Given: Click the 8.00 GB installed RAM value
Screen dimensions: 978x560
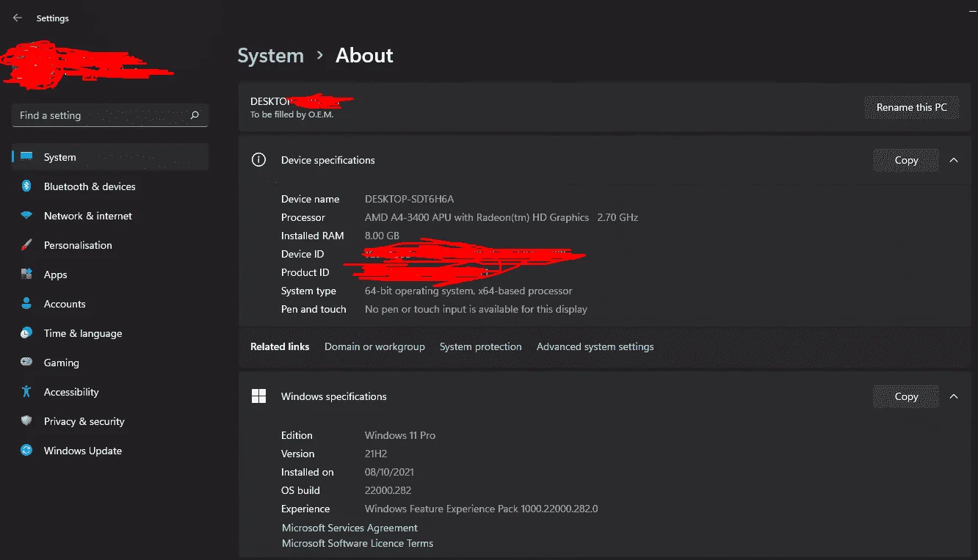Looking at the screenshot, I should 382,236.
